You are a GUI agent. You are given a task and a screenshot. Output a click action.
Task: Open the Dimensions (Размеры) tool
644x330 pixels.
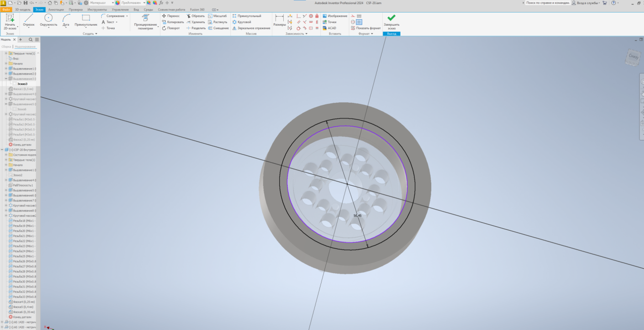coord(279,20)
